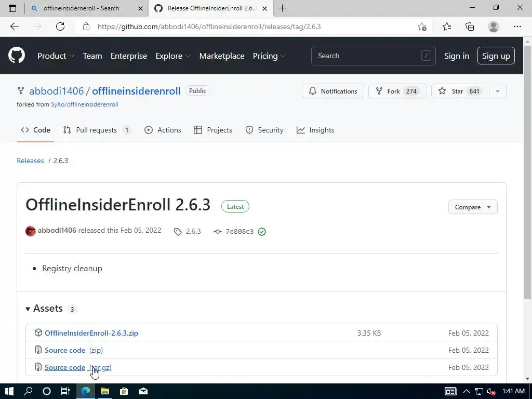
Task: Select the Code tab
Action: [x=35, y=130]
